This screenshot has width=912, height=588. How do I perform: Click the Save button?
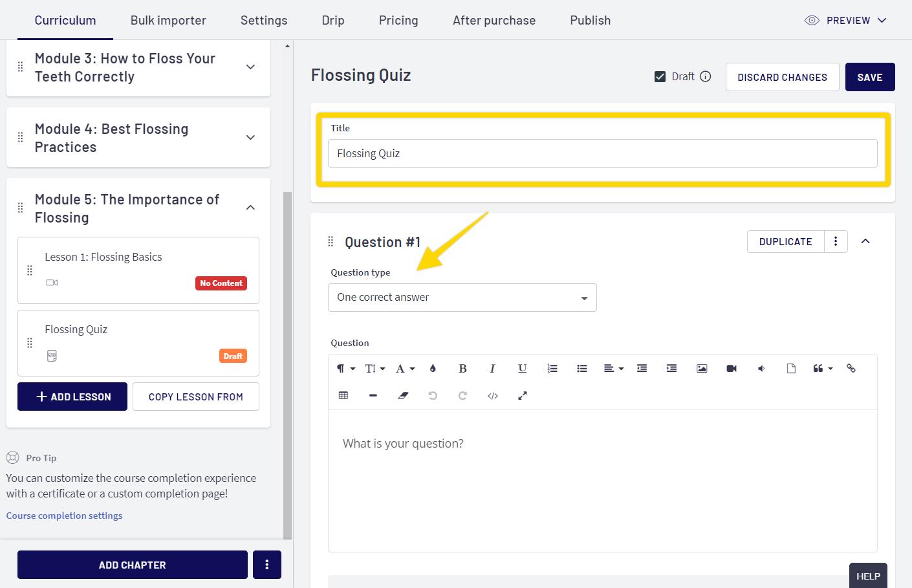click(x=870, y=77)
